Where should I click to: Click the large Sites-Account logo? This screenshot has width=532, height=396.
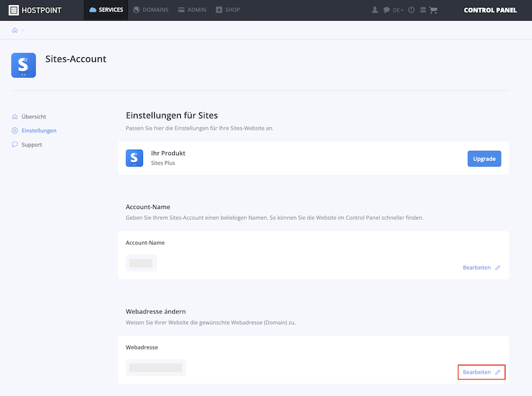coord(23,65)
